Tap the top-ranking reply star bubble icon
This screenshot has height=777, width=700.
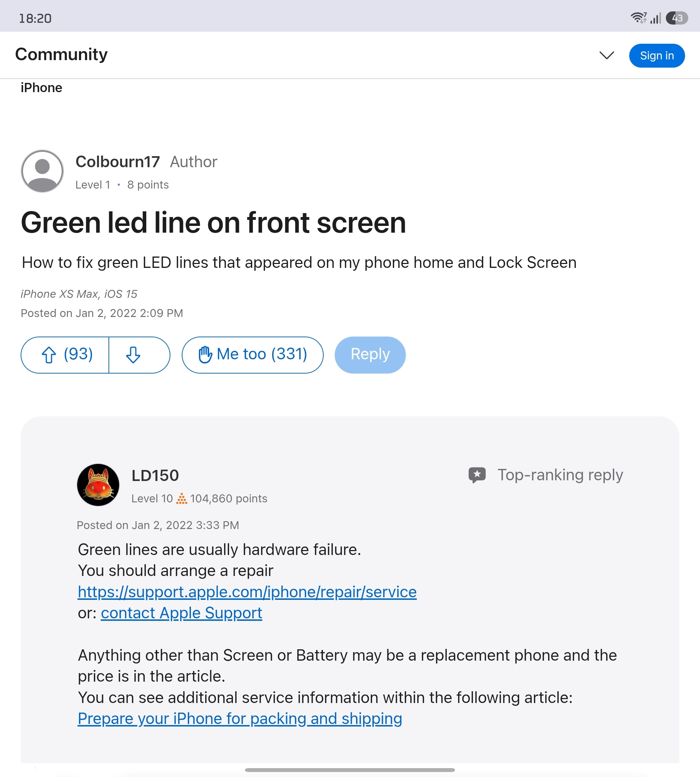(x=477, y=475)
